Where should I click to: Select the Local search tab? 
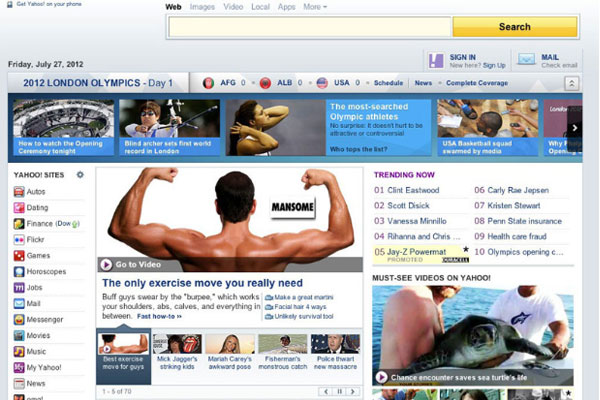pos(260,7)
